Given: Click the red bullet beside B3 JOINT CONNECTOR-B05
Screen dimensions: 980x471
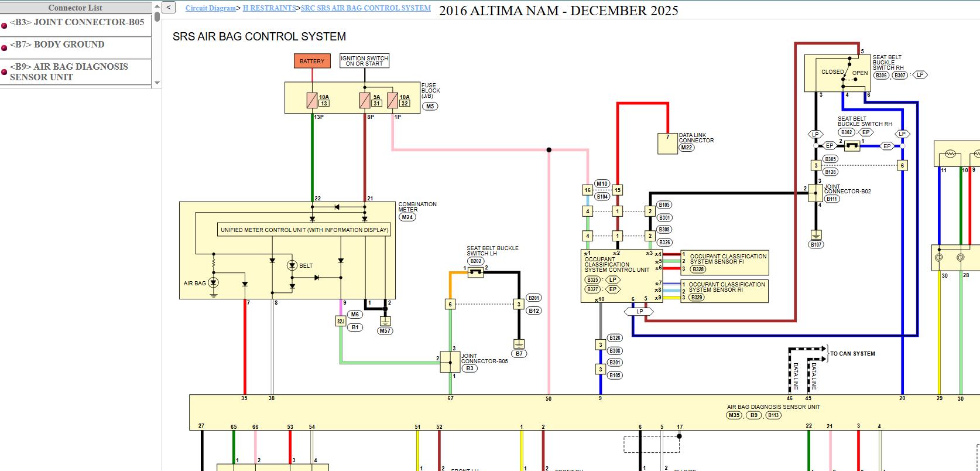Looking at the screenshot, I should (x=4, y=25).
